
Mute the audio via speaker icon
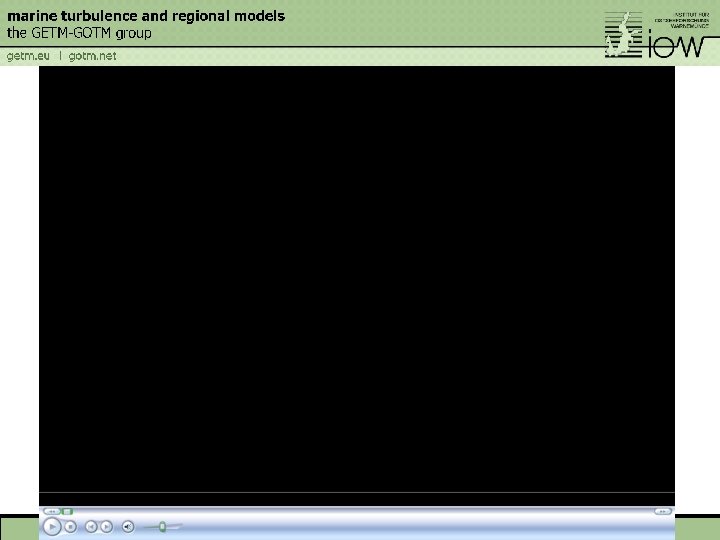point(128,527)
